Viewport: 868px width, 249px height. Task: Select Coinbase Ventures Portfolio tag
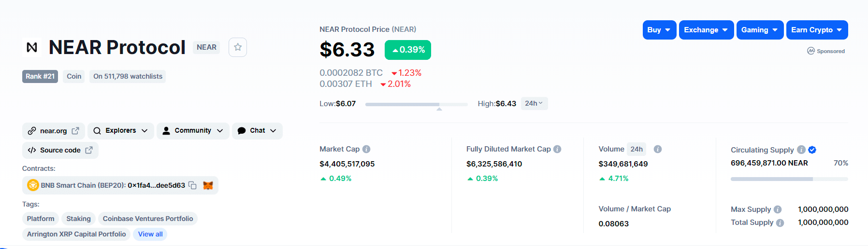pos(148,219)
